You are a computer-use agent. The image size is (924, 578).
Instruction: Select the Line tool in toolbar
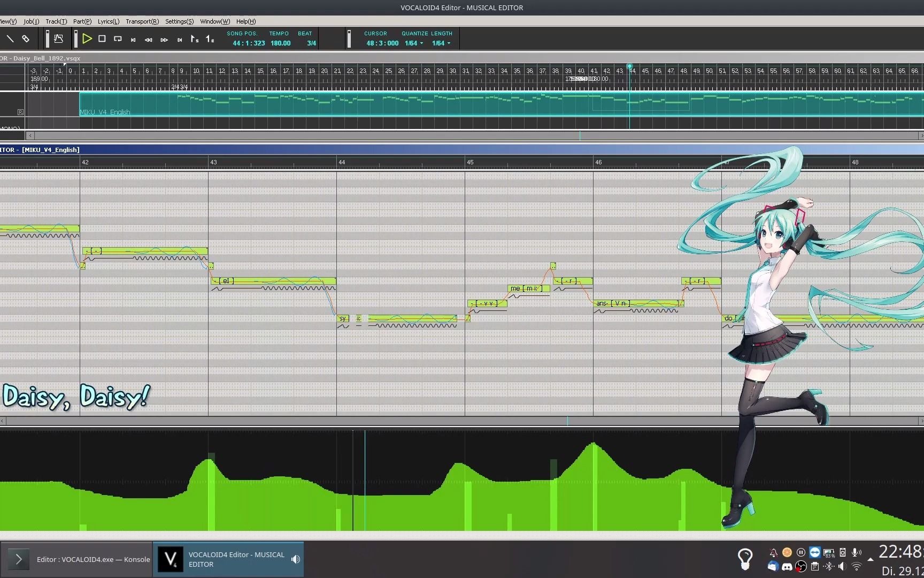(x=10, y=39)
